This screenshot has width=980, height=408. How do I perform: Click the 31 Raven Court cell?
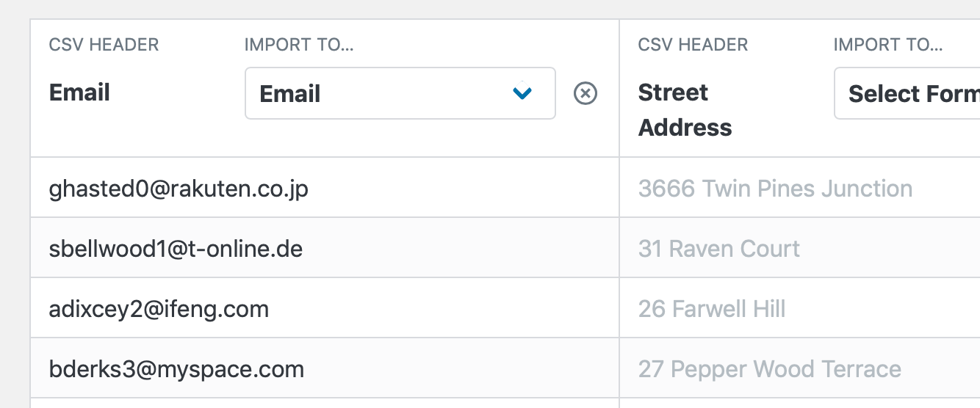pyautogui.click(x=800, y=248)
